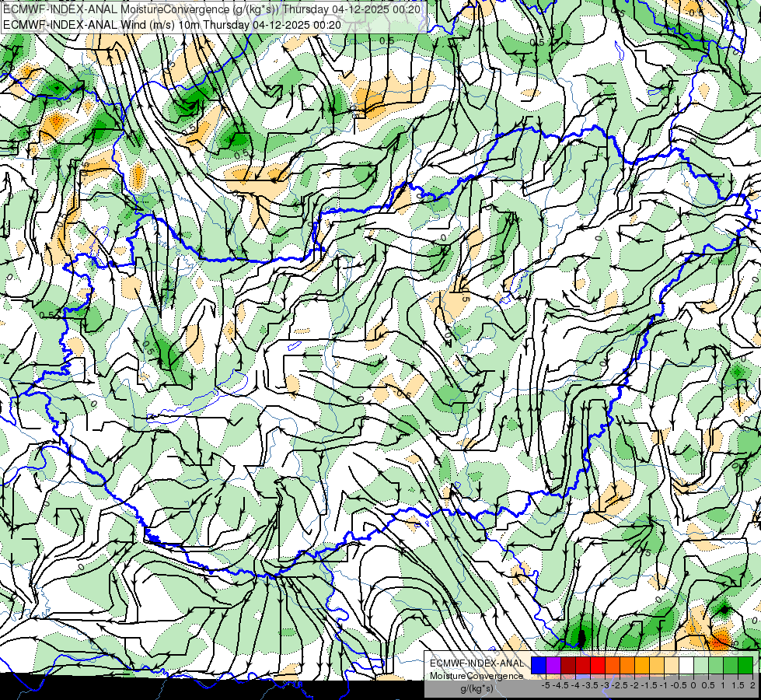
Task: Click the purple swatch between -5 and -4.5
Action: tap(553, 666)
